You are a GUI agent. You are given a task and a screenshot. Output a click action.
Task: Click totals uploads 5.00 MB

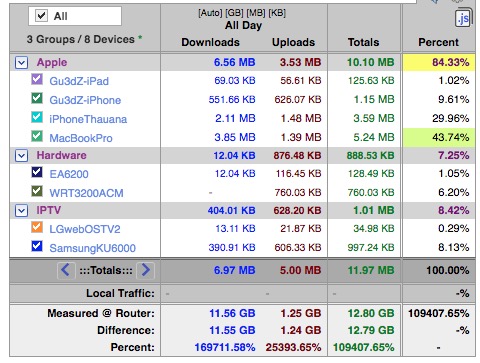pos(300,270)
